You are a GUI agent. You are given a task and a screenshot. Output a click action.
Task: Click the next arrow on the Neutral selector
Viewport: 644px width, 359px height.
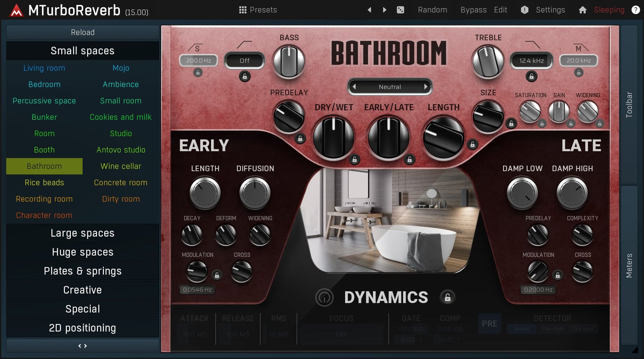(x=426, y=87)
